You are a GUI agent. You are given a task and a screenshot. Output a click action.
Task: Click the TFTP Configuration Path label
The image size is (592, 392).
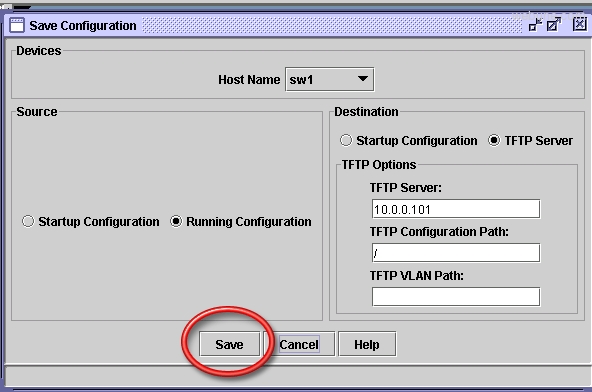tap(439, 232)
